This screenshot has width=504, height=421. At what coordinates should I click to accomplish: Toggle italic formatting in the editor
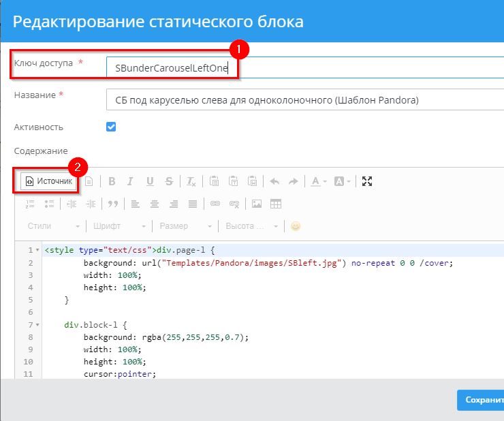point(131,181)
